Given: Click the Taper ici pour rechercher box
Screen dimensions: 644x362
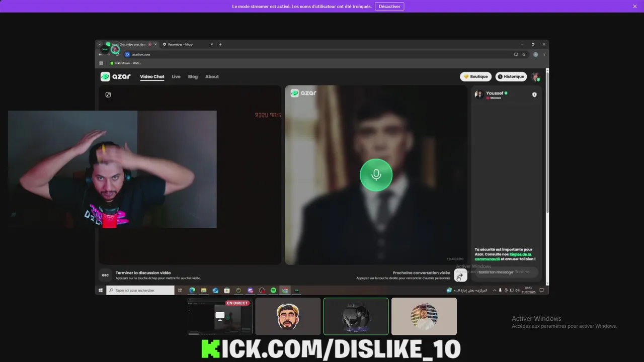Looking at the screenshot, I should point(140,290).
